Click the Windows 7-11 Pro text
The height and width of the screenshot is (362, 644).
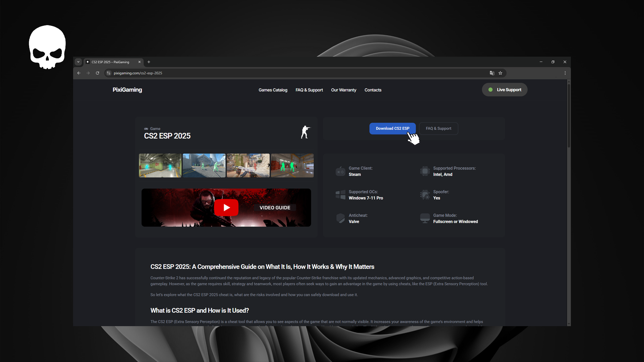366,198
